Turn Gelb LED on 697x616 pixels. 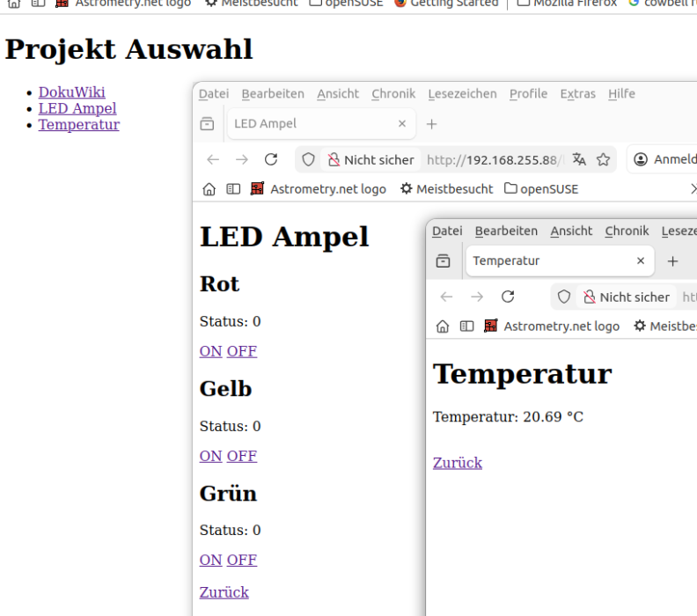tap(210, 456)
